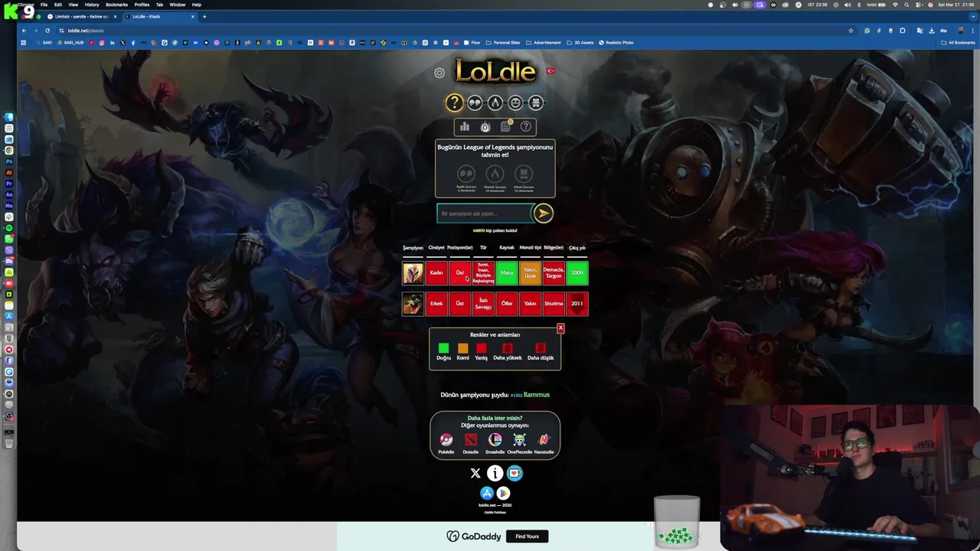
Task: Select the LoLdle - Klasik browser tab
Action: point(158,16)
